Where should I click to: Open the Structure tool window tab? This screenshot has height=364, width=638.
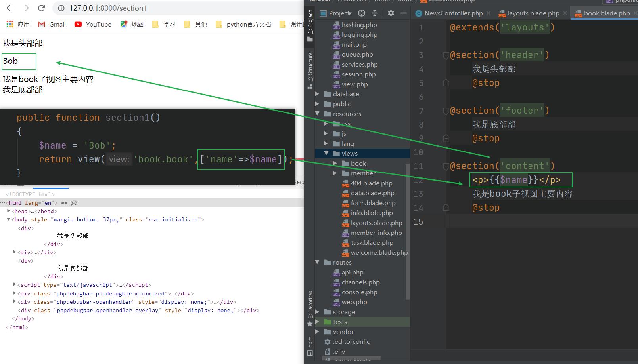click(310, 71)
